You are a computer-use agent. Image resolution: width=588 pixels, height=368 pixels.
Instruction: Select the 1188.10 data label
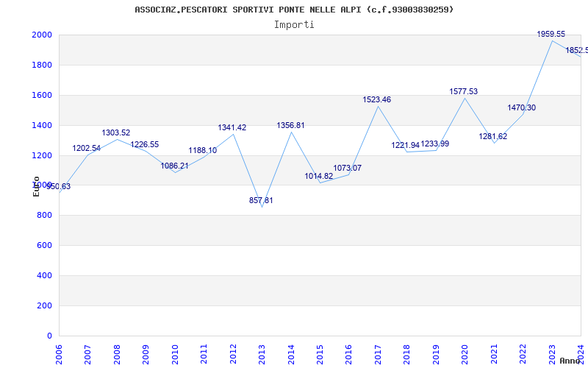(203, 151)
